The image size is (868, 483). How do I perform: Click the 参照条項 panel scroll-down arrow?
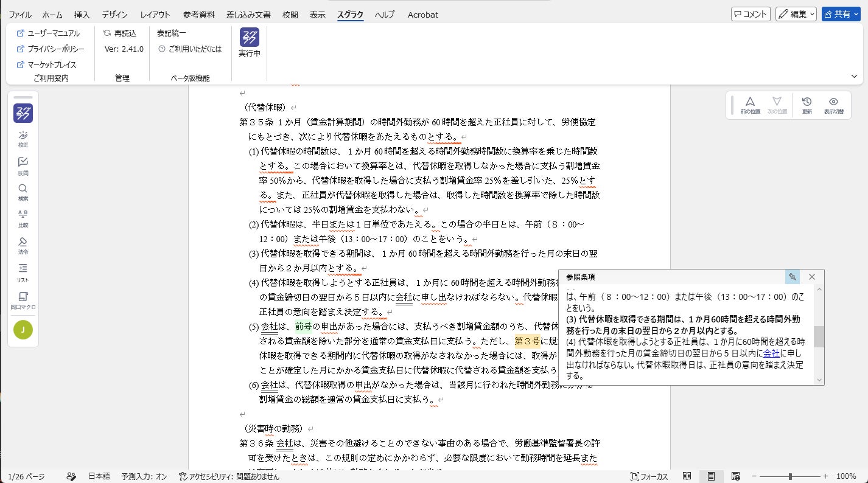pos(819,380)
